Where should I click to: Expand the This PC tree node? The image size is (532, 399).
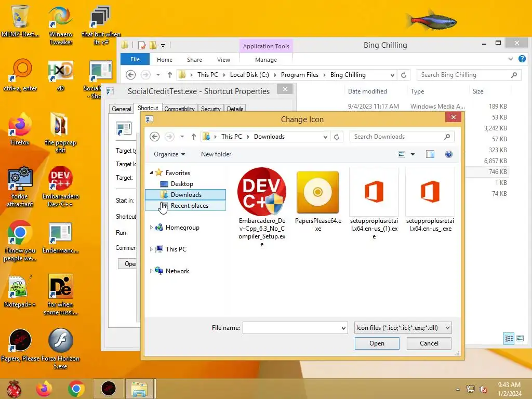tap(151, 249)
